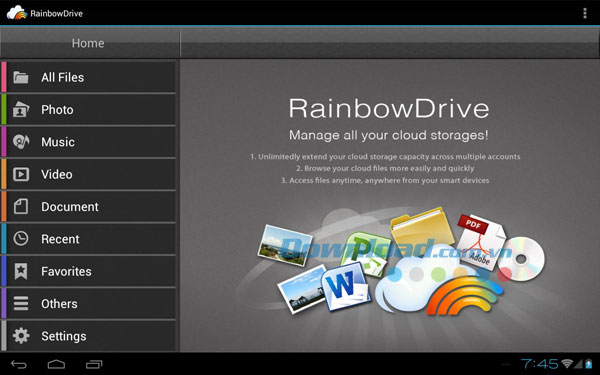Tap the battery status icon
Viewport: 600px width, 375px height.
[x=589, y=364]
